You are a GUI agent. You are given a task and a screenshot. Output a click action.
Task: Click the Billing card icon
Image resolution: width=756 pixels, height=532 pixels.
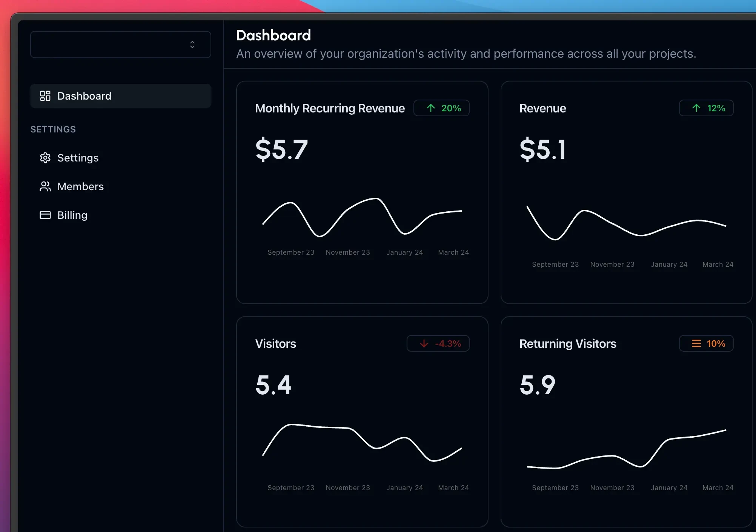[x=45, y=215]
